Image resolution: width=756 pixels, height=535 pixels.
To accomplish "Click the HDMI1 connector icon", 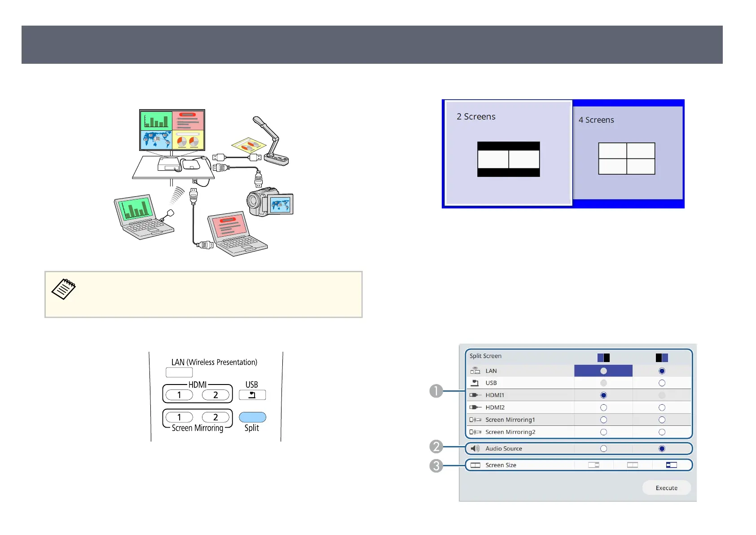I will coord(475,395).
